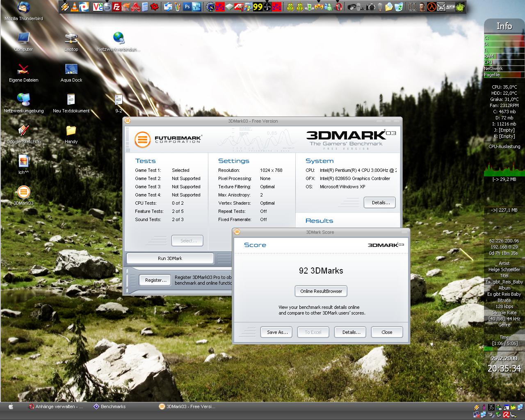Open the Ich^^ desktop icon

click(23, 165)
